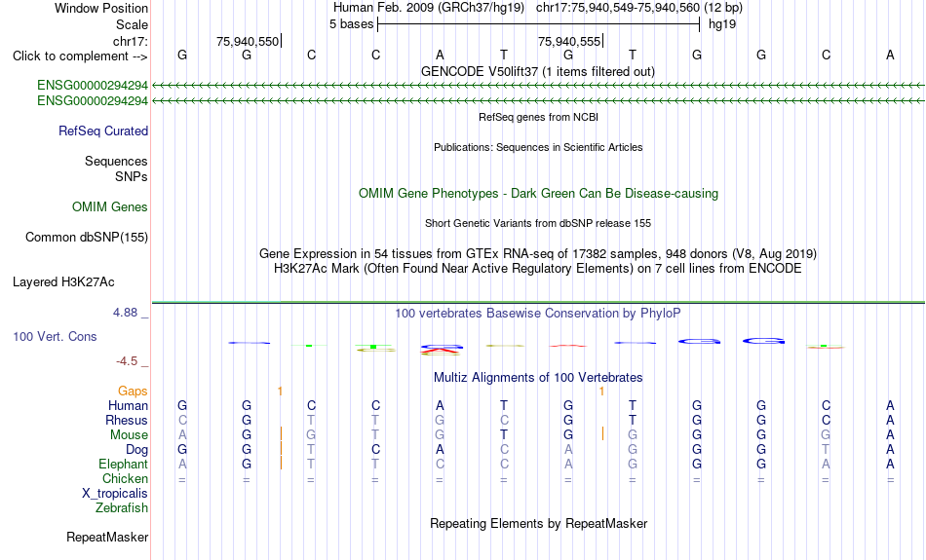Click the '4.88' PhyloP upper limit
Viewport: 926px width, 560px height.
tap(125, 313)
